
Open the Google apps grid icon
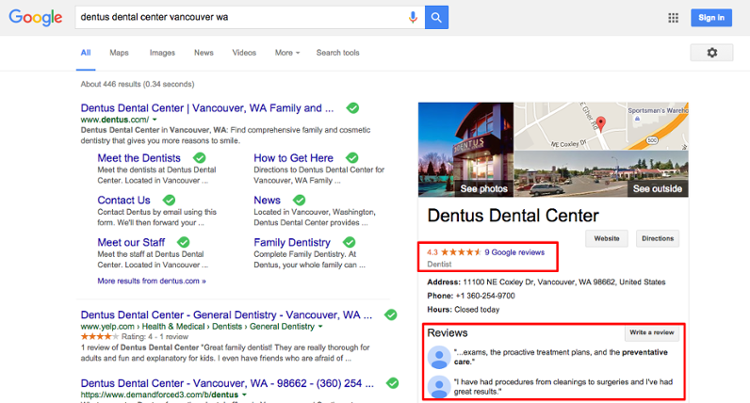pos(673,18)
